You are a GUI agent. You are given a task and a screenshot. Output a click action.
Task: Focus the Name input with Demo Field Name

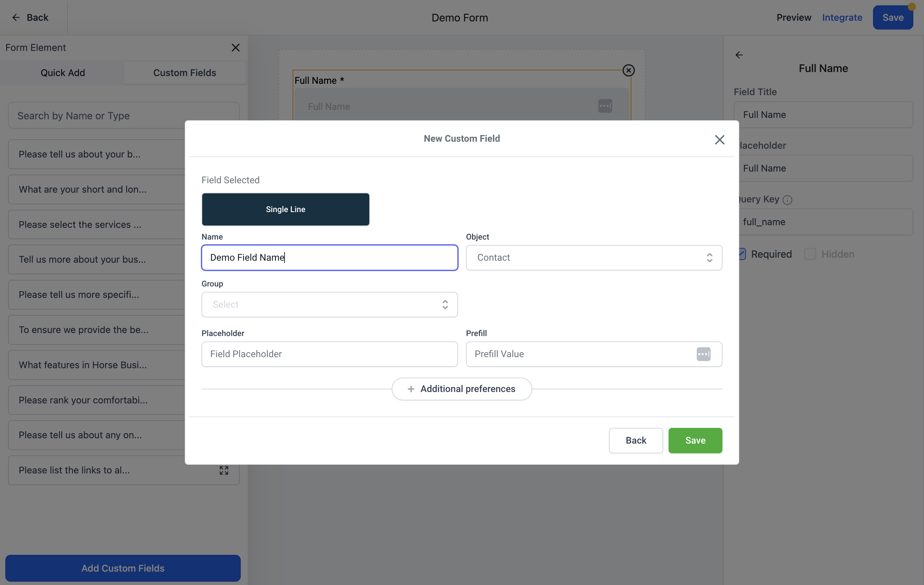(x=330, y=257)
